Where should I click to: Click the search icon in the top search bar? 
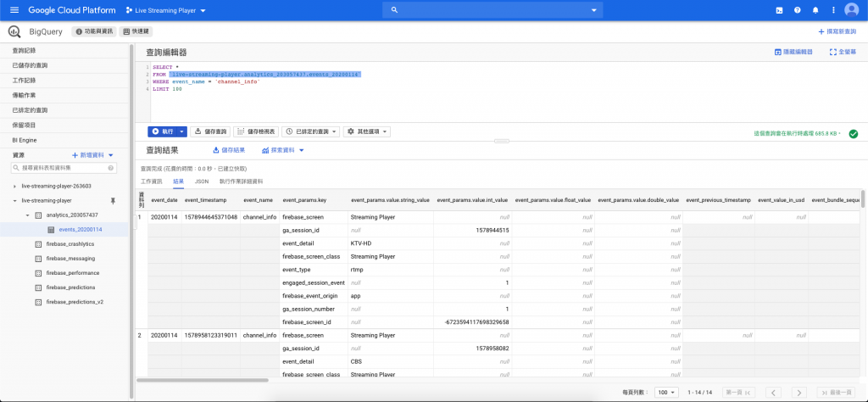tap(395, 10)
